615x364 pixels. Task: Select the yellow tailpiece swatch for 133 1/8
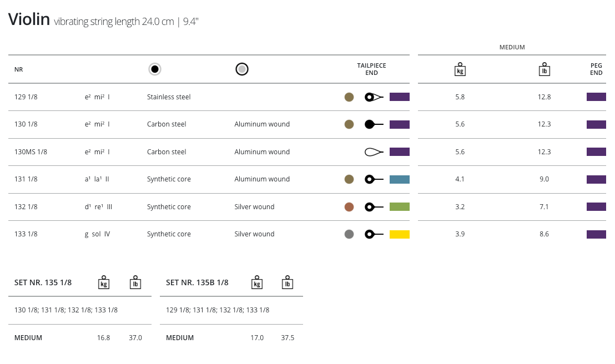[x=399, y=234]
